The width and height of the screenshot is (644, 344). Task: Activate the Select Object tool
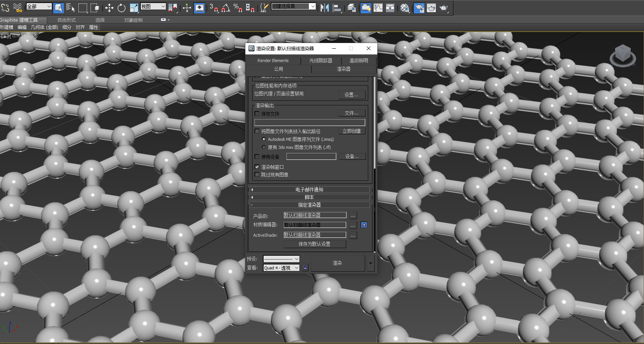tap(58, 8)
